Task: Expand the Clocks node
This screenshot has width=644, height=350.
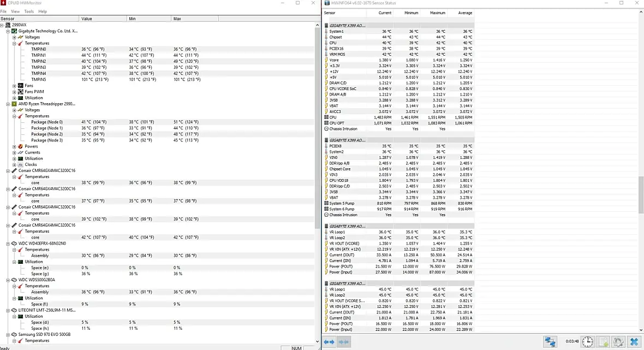Action: [14, 164]
